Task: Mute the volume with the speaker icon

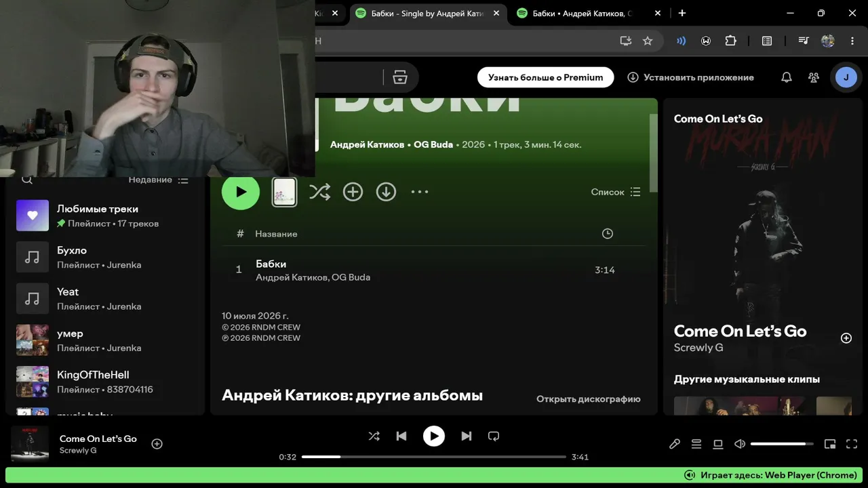Action: tap(740, 444)
